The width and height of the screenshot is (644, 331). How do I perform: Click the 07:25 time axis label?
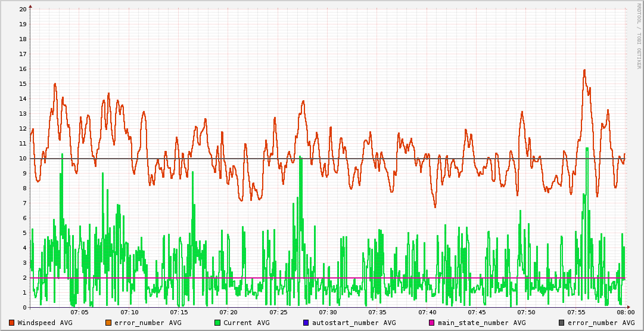point(278,313)
